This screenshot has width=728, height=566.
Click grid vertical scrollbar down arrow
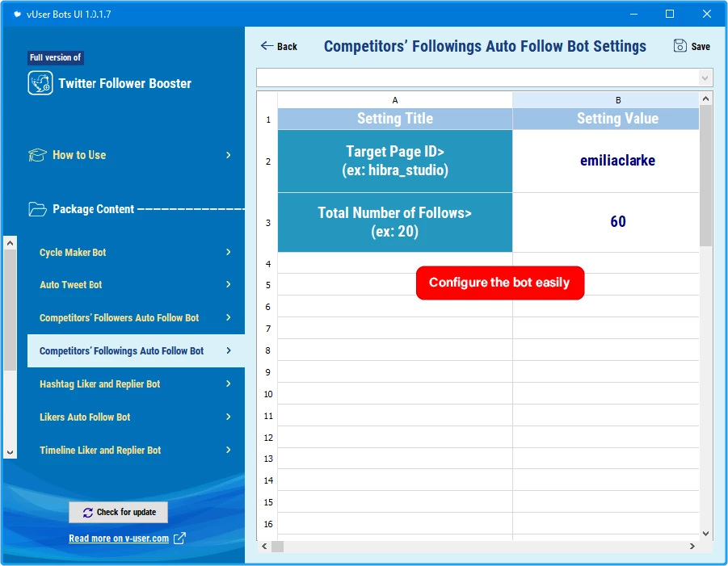tap(705, 534)
